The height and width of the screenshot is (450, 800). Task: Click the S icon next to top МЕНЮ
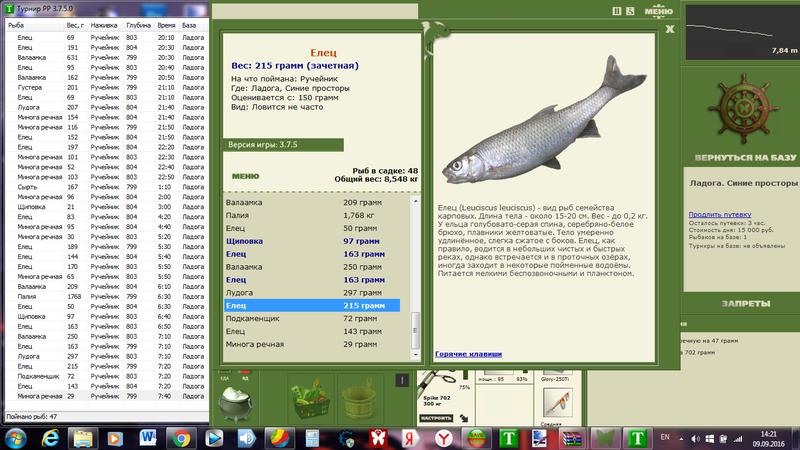(x=630, y=11)
